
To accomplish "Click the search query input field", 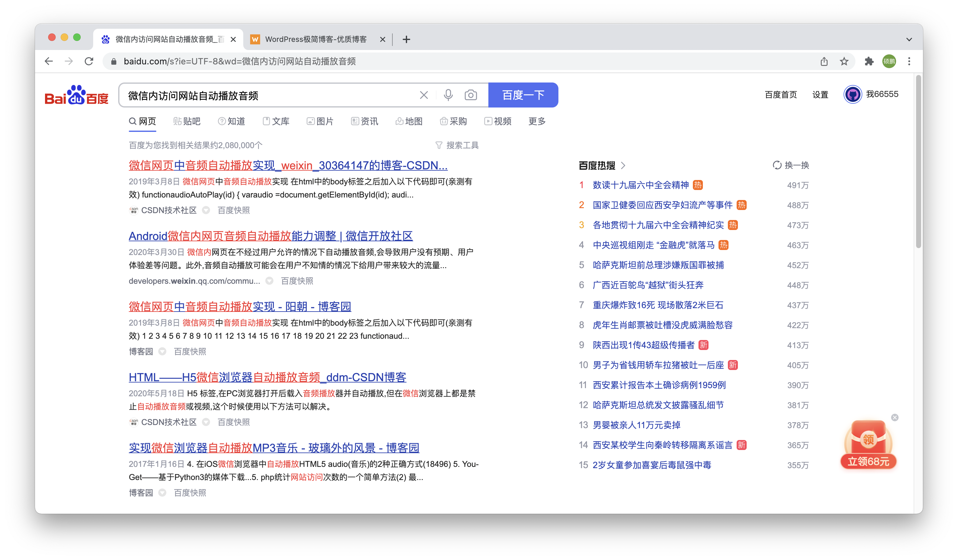I will (x=266, y=95).
